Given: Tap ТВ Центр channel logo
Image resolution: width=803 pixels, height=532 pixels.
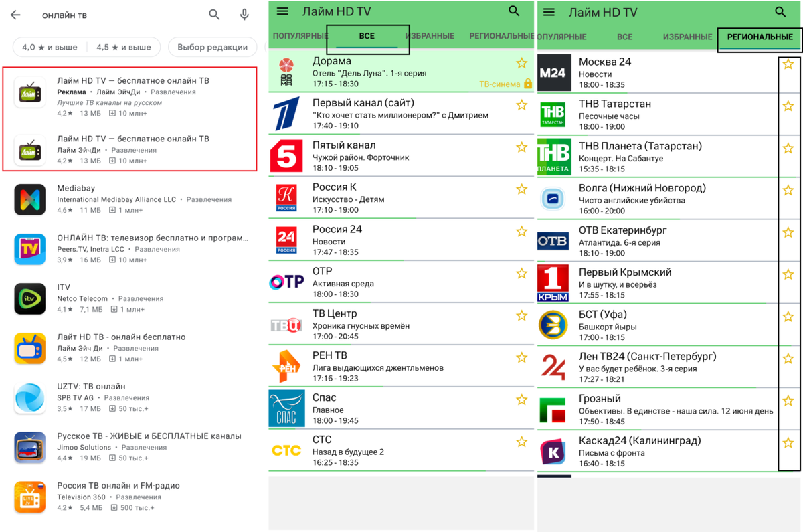Looking at the screenshot, I should [286, 325].
